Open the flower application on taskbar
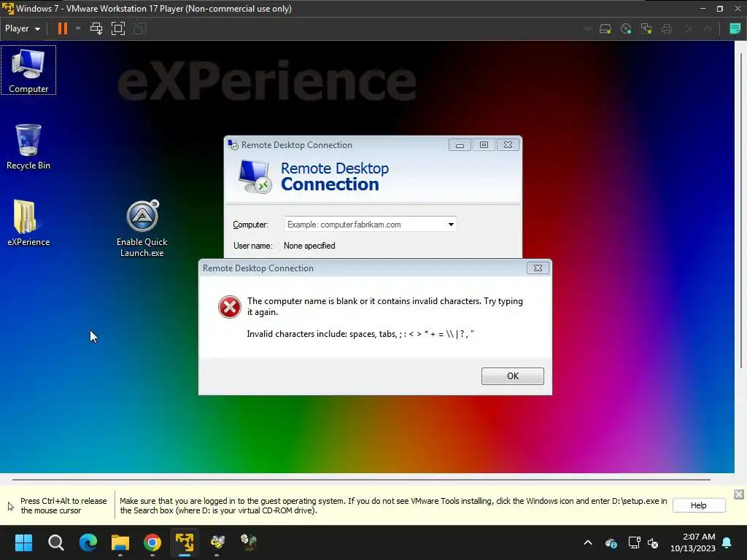Image resolution: width=747 pixels, height=560 pixels. (x=249, y=542)
